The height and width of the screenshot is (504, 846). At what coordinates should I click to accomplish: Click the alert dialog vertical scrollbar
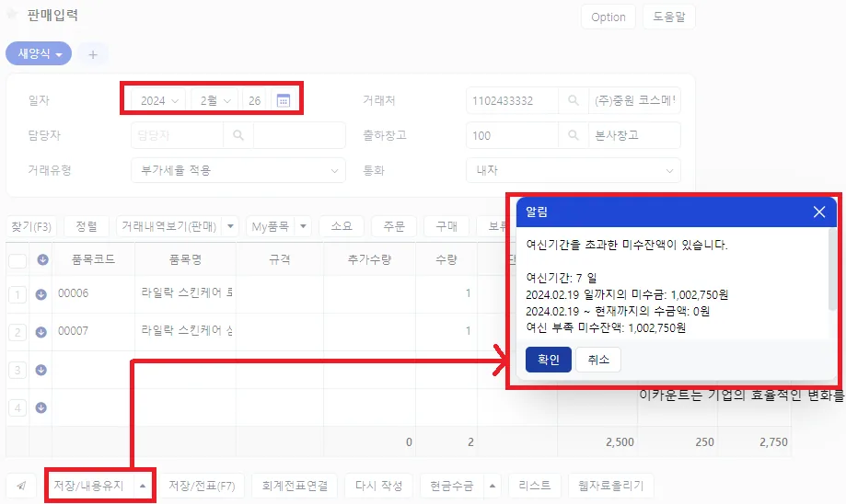pyautogui.click(x=832, y=269)
